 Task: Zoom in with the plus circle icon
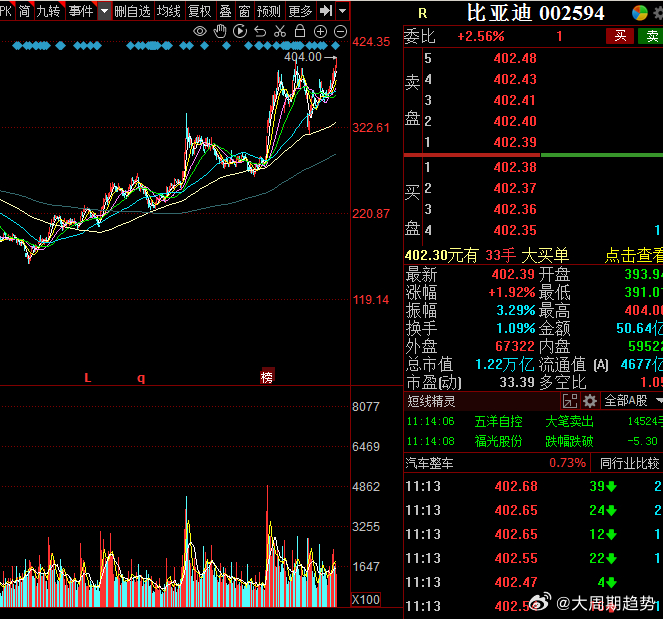320,31
